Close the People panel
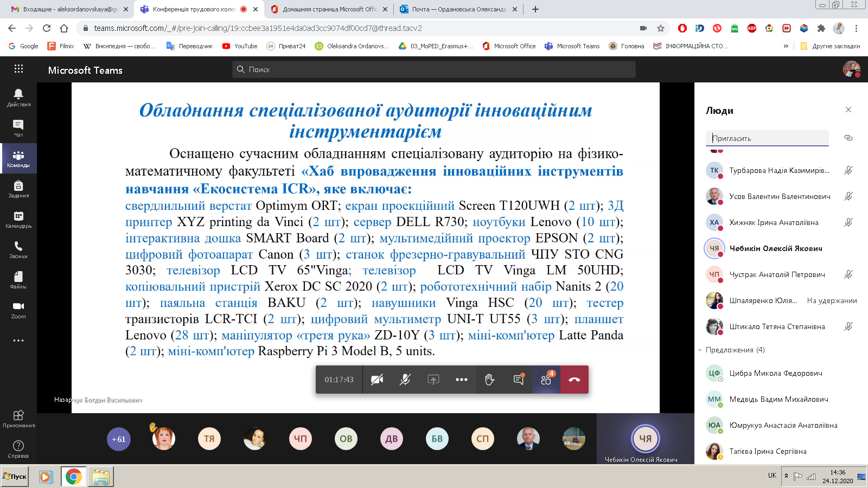The height and width of the screenshot is (488, 868). coord(848,110)
